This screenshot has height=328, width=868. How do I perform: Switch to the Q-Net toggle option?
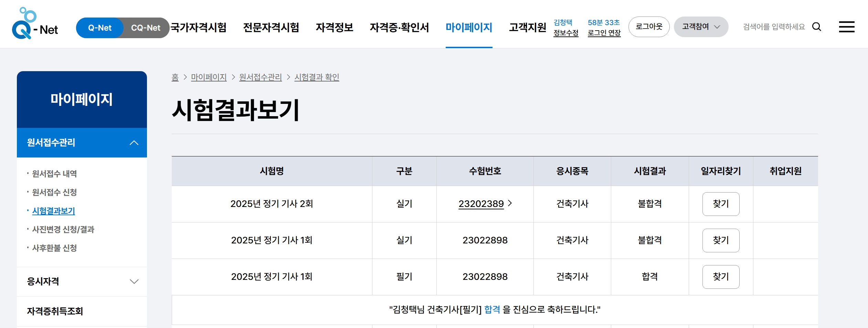tap(99, 28)
